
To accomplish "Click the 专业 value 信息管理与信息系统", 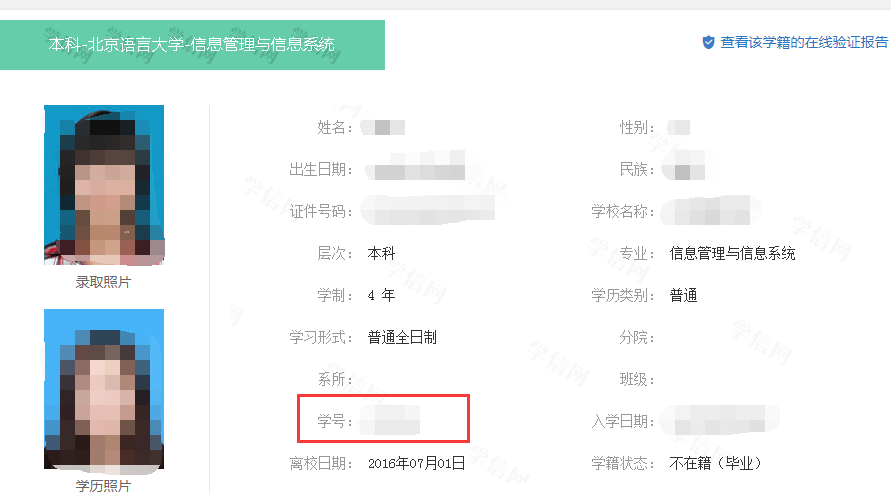I will coord(733,253).
